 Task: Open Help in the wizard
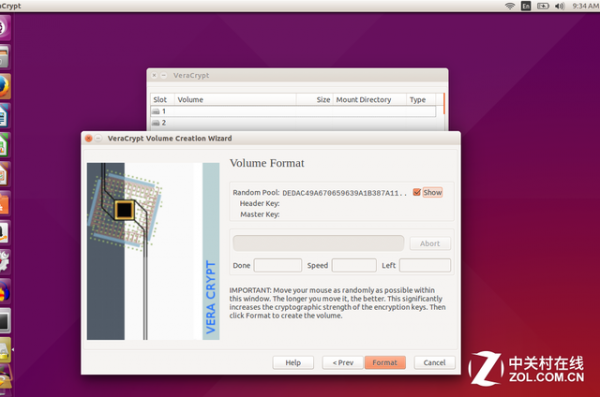point(293,363)
